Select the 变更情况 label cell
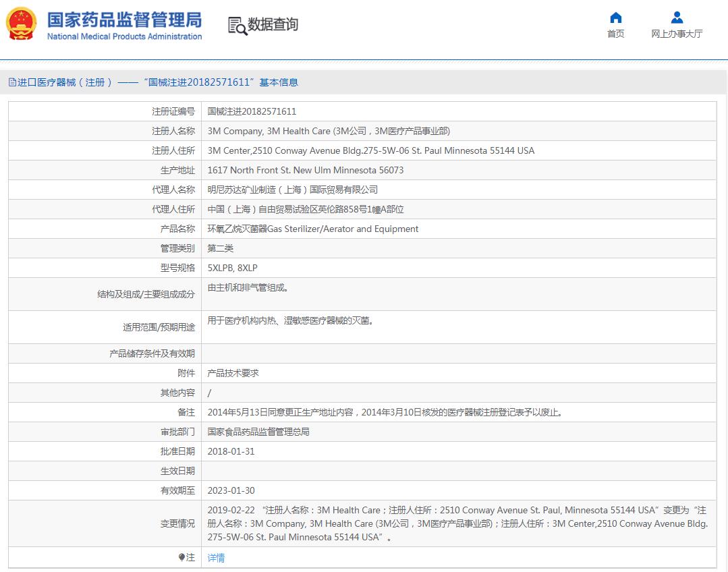 (x=105, y=523)
